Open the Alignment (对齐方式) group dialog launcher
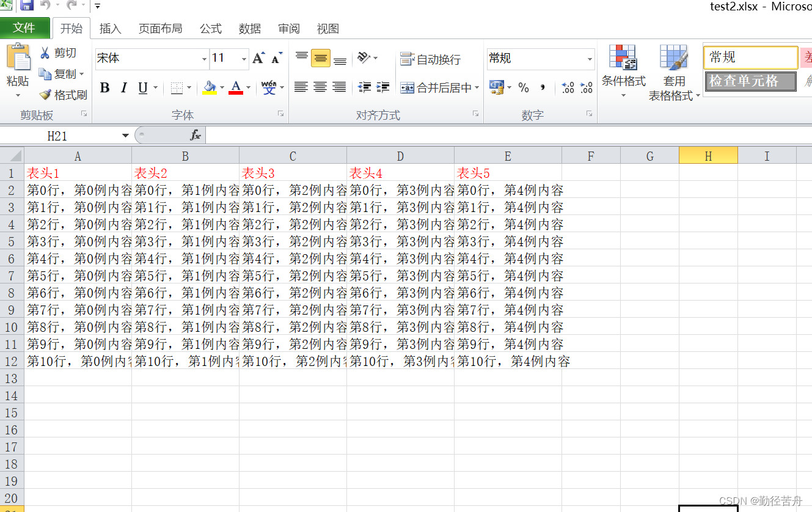This screenshot has height=512, width=812. (475, 114)
